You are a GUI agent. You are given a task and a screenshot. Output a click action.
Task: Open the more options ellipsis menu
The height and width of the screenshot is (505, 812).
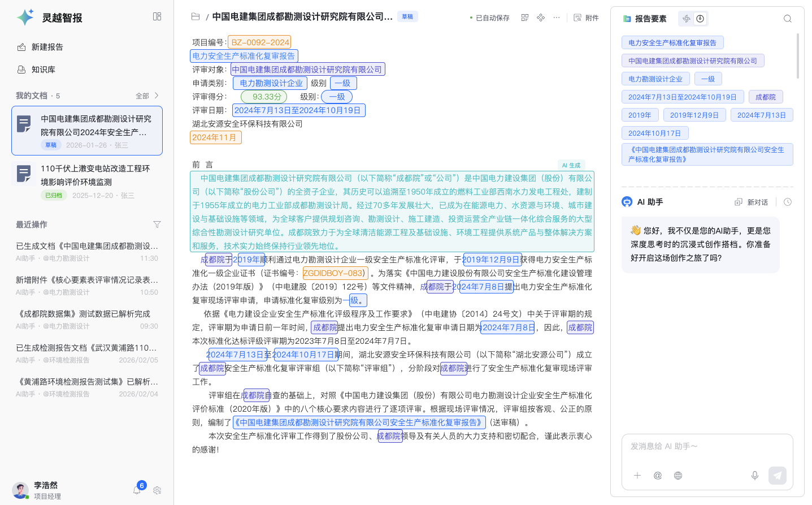pyautogui.click(x=557, y=18)
